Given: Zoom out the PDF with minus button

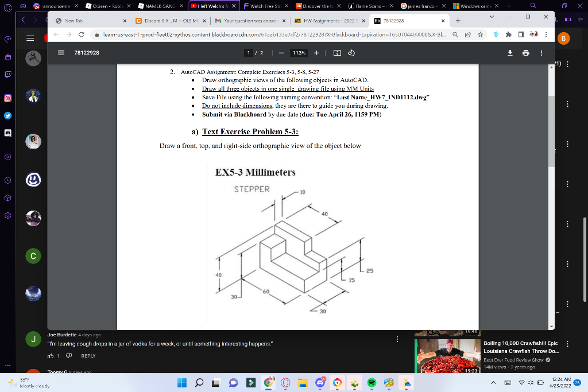Looking at the screenshot, I should coord(281,53).
